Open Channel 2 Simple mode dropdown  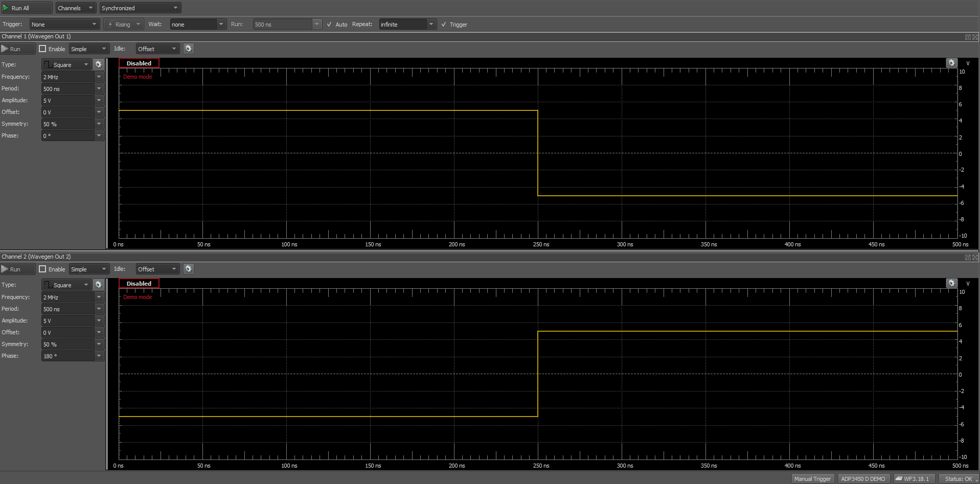pyautogui.click(x=89, y=269)
